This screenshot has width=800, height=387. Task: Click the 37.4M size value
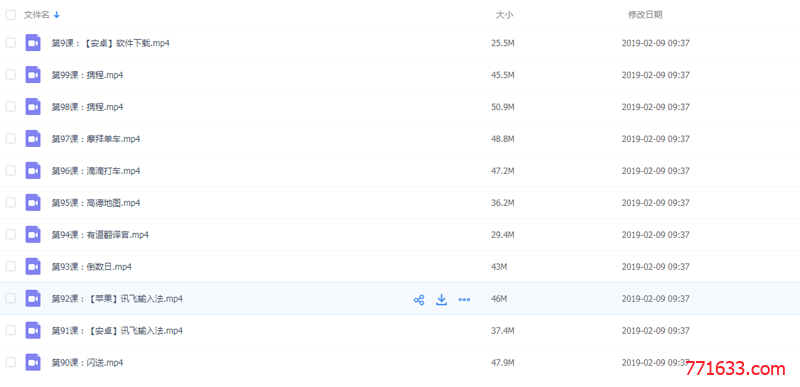[x=503, y=331]
